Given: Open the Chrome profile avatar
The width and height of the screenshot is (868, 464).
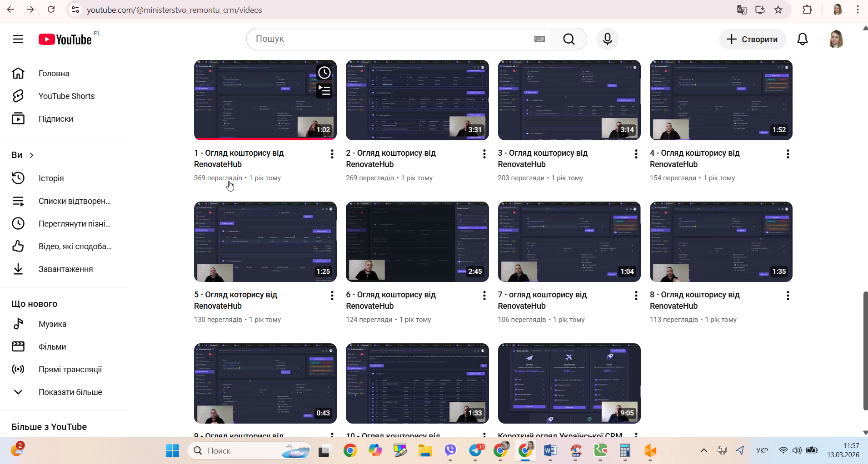Looking at the screenshot, I should pos(838,10).
